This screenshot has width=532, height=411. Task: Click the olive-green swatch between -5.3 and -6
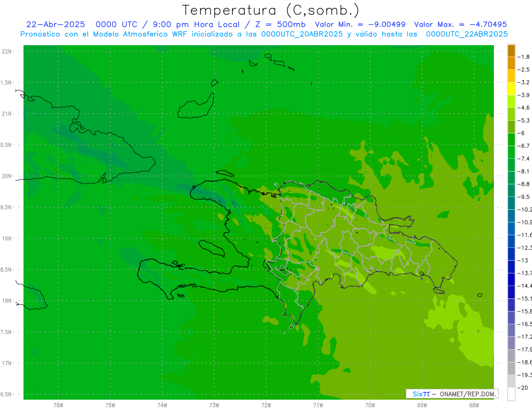pos(511,127)
